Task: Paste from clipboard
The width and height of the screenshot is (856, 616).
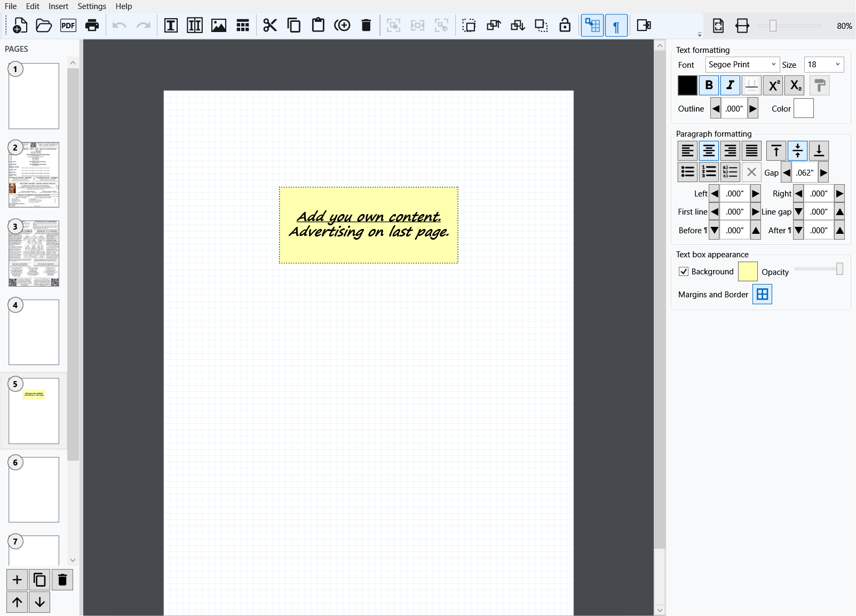Action: pyautogui.click(x=318, y=25)
